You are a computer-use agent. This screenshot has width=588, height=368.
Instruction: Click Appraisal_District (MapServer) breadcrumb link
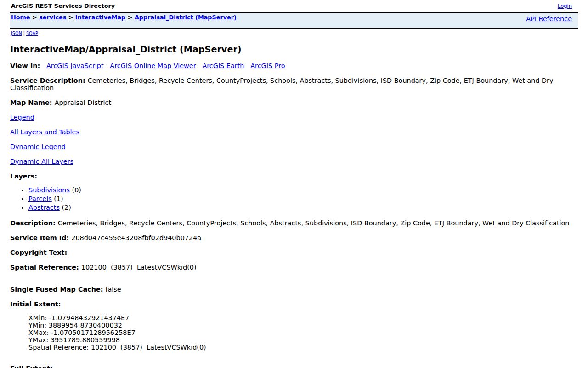186,17
